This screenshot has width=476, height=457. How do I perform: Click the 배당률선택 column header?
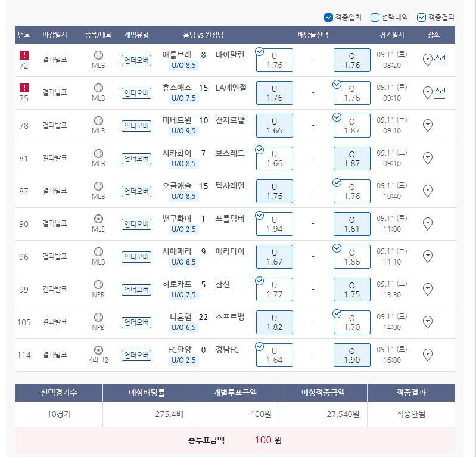[313, 35]
